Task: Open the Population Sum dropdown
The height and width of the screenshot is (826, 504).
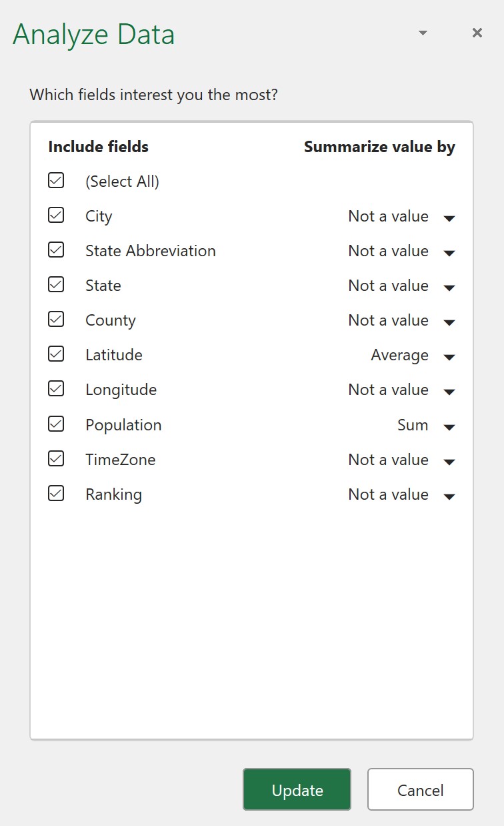Action: point(450,426)
